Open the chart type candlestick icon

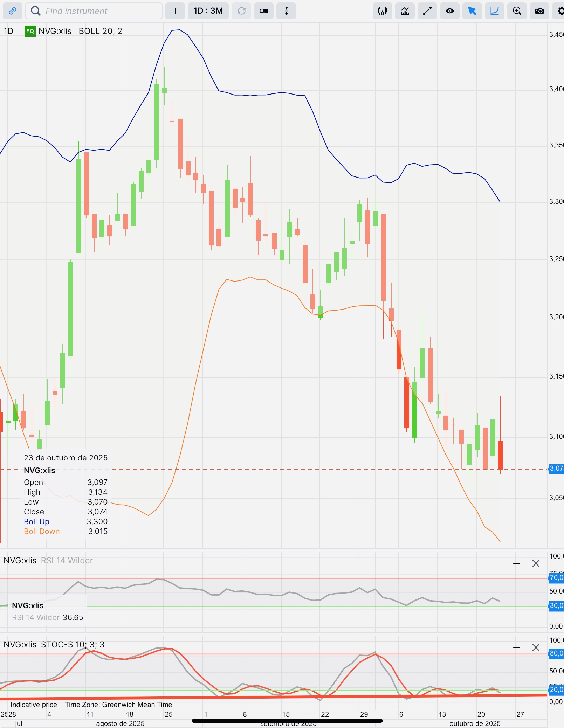(x=383, y=11)
